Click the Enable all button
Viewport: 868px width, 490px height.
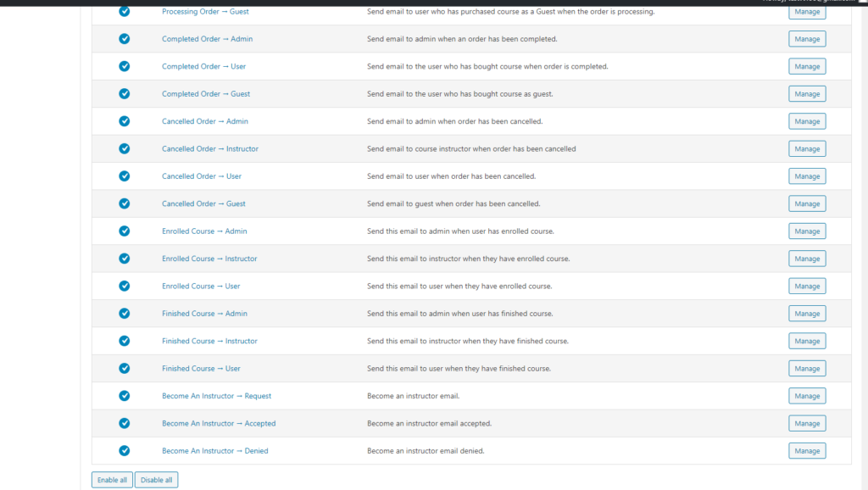(x=112, y=480)
